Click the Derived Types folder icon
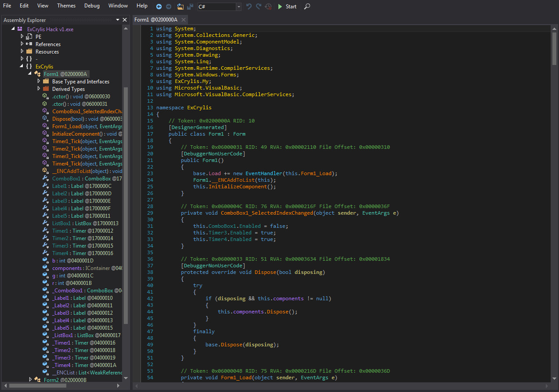559x392 pixels. click(46, 89)
